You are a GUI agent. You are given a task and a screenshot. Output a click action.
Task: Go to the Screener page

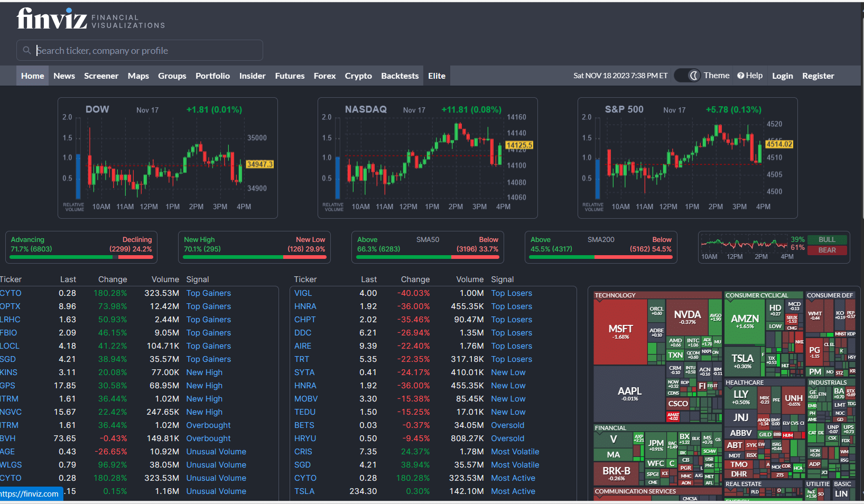click(x=101, y=76)
